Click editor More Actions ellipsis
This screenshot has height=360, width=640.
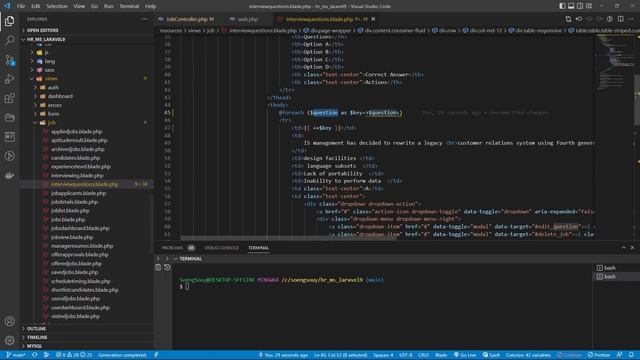pyautogui.click(x=631, y=19)
